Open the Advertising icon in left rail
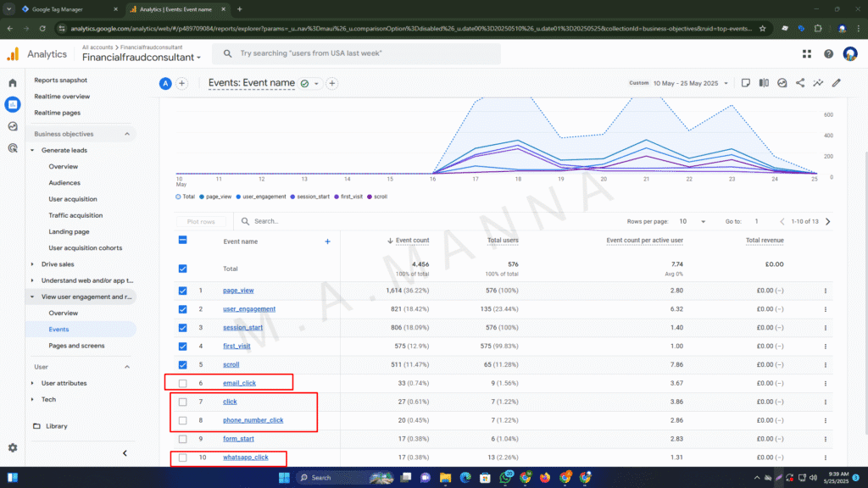Screen dimensions: 868x488 click(13, 148)
